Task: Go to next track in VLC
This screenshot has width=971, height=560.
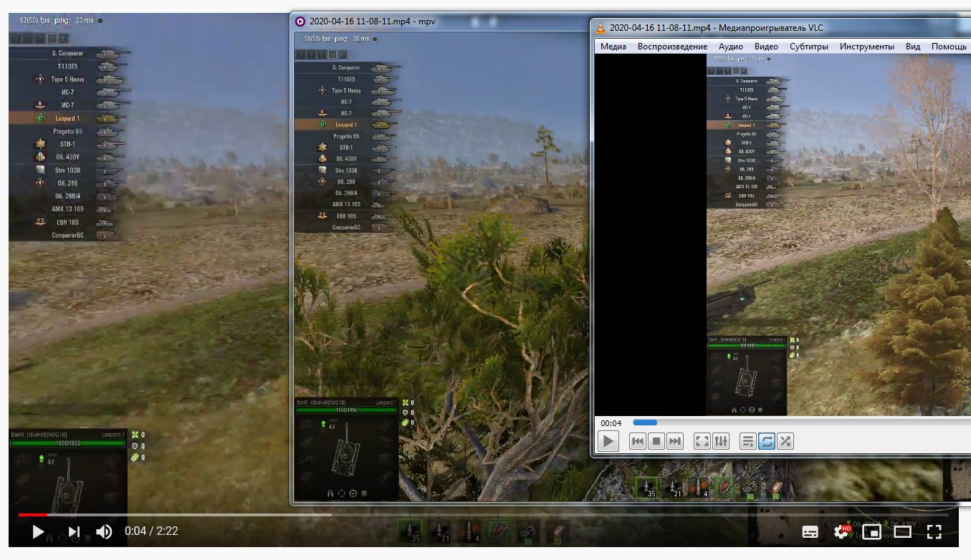Action: (675, 441)
